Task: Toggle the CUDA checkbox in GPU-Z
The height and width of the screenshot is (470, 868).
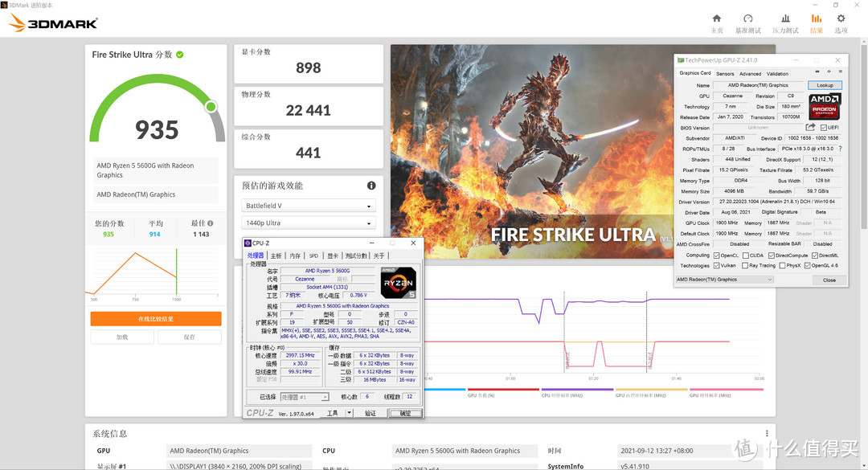Action: 747,255
